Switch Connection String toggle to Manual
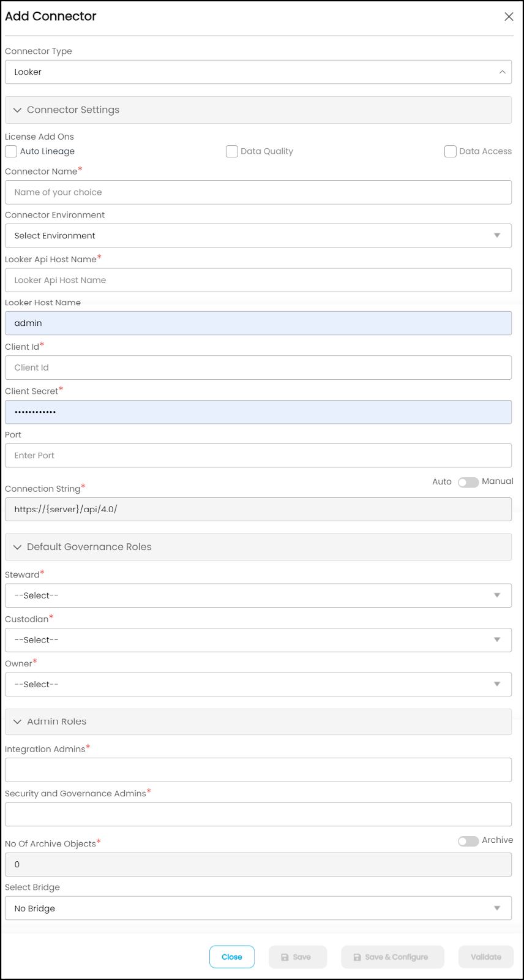This screenshot has height=980, width=524. [468, 482]
